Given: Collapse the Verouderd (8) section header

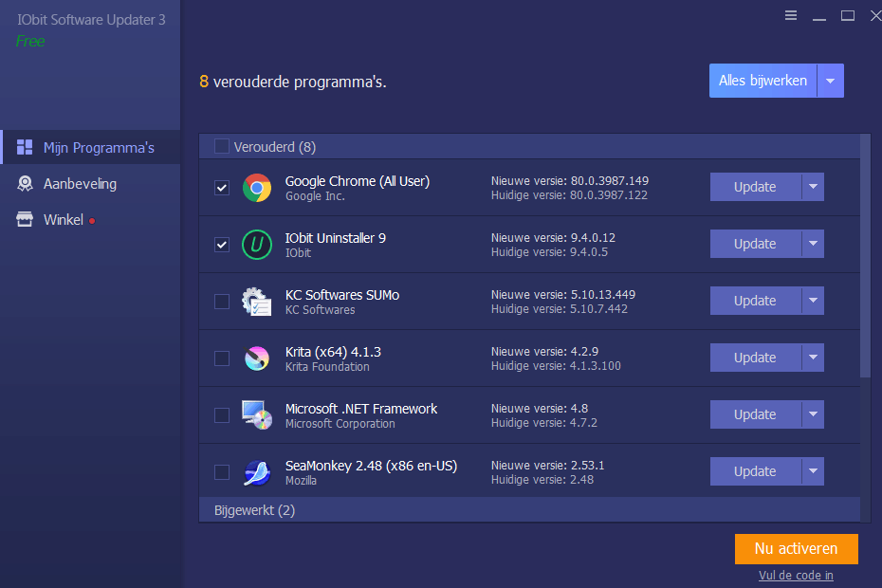Looking at the screenshot, I should point(529,146).
